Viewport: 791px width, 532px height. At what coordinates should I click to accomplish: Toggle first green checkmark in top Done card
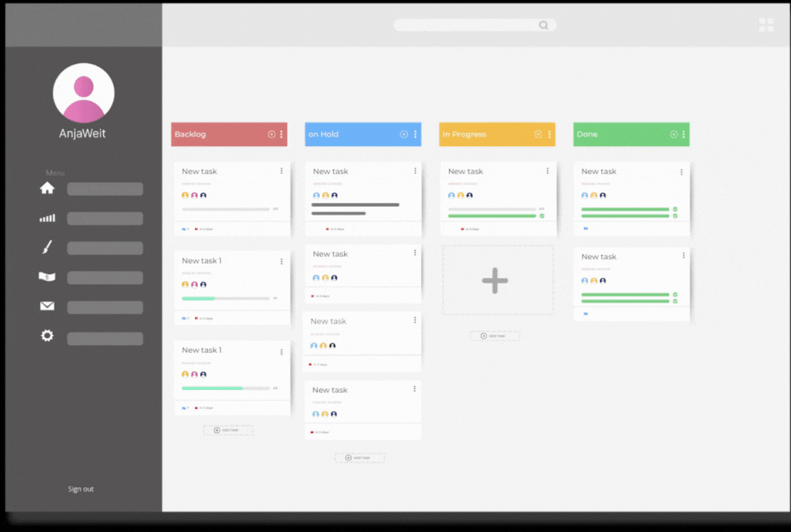click(x=675, y=209)
